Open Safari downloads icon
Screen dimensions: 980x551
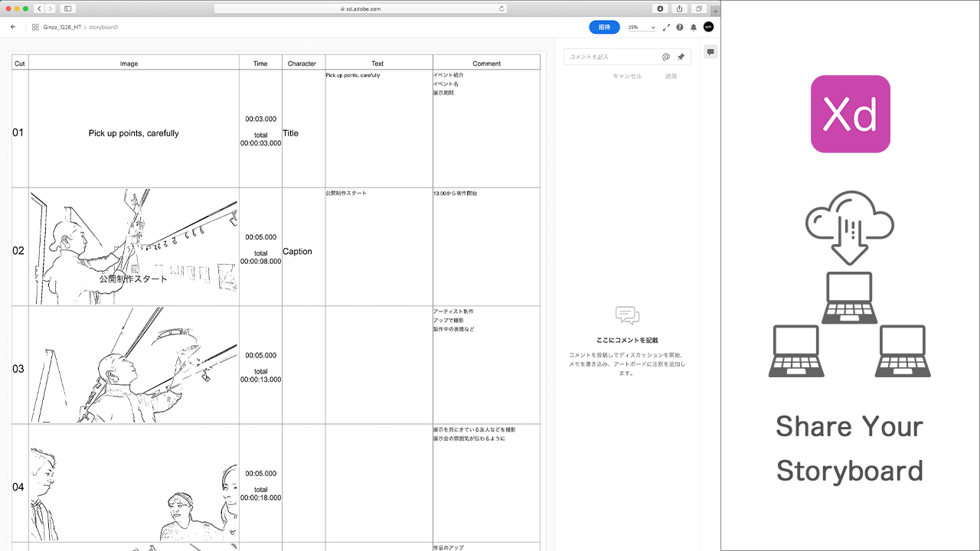(661, 8)
